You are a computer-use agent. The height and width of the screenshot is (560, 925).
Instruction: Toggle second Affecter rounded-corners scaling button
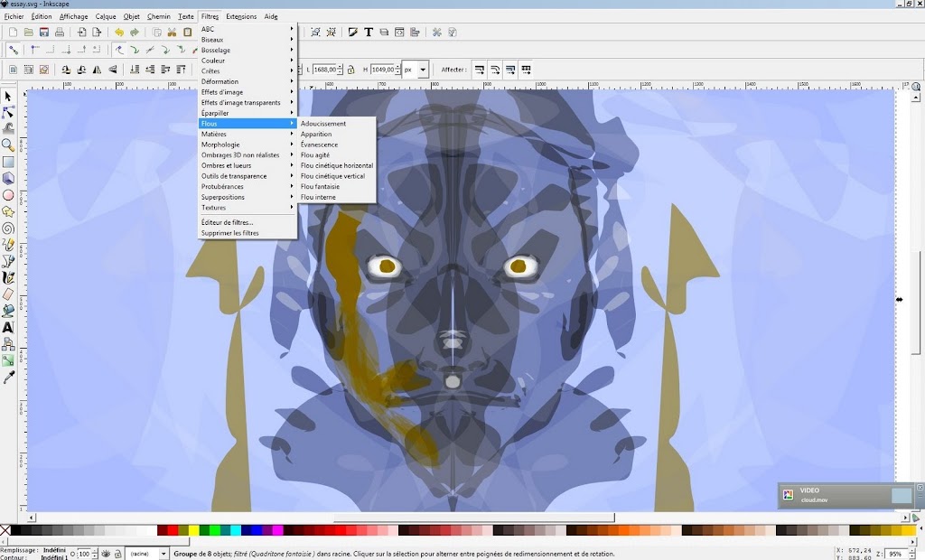pos(495,70)
